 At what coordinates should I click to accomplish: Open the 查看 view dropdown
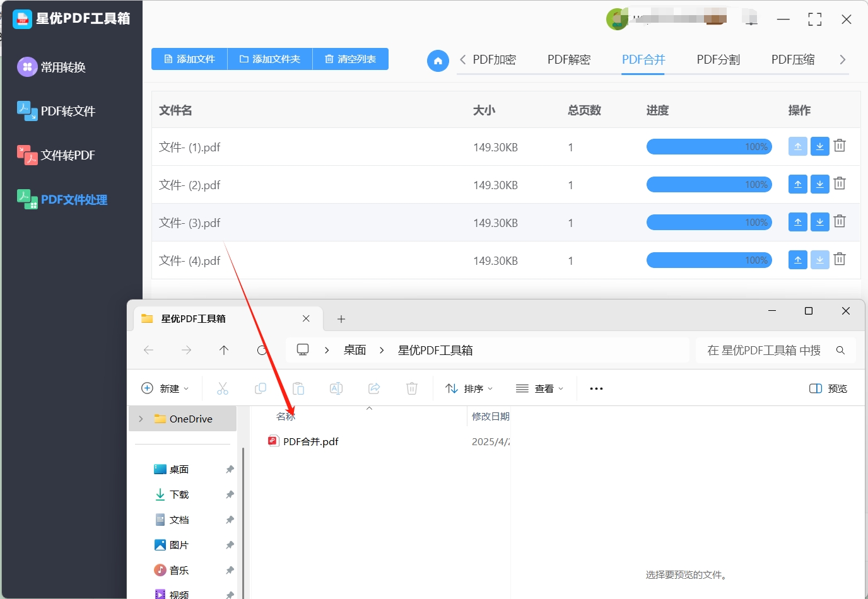[x=539, y=388]
